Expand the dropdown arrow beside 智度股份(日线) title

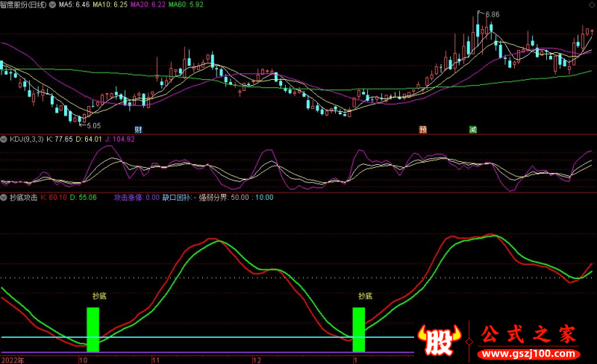51,4
